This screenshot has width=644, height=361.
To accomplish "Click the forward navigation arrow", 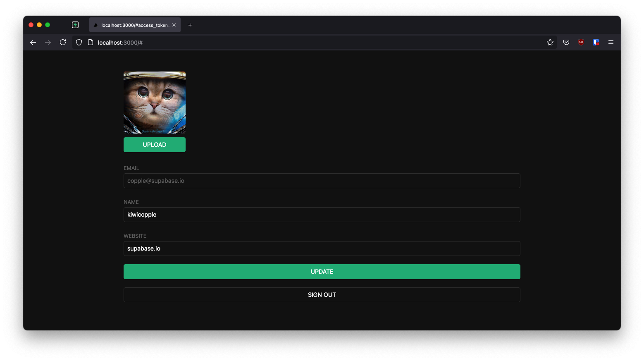I will click(48, 42).
